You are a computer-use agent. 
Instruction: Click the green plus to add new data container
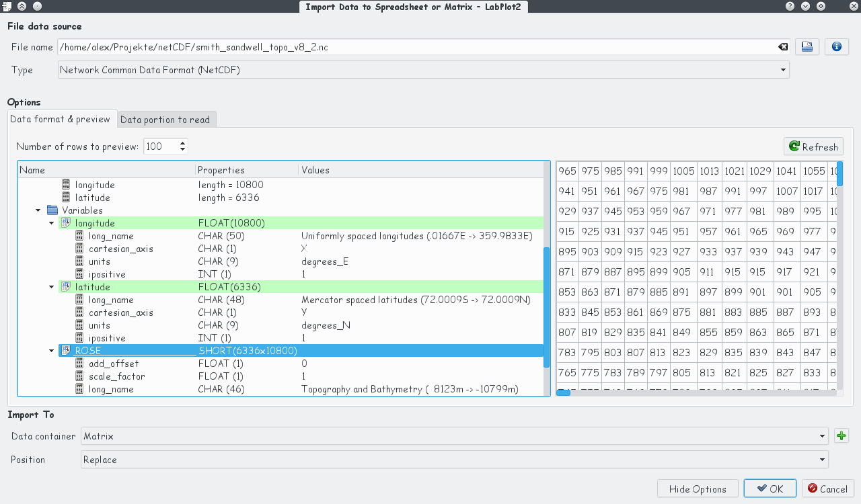(x=841, y=435)
